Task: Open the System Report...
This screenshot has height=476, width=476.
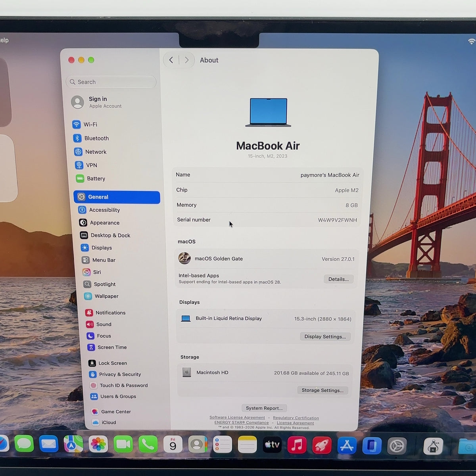Action: tap(264, 408)
